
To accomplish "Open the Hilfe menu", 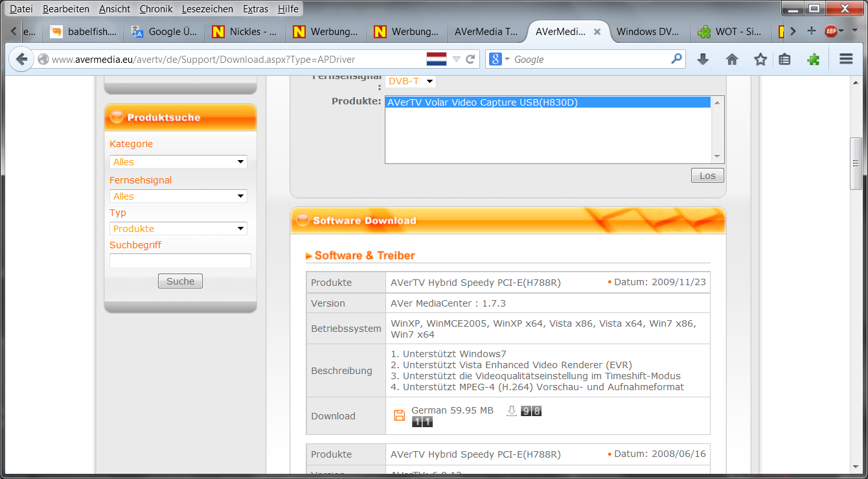I will (288, 9).
